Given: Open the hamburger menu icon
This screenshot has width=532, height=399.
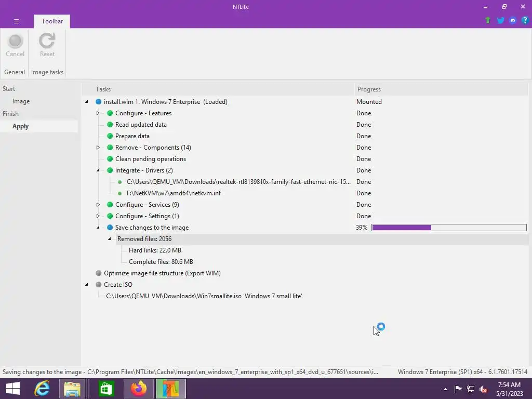Looking at the screenshot, I should pos(16,21).
